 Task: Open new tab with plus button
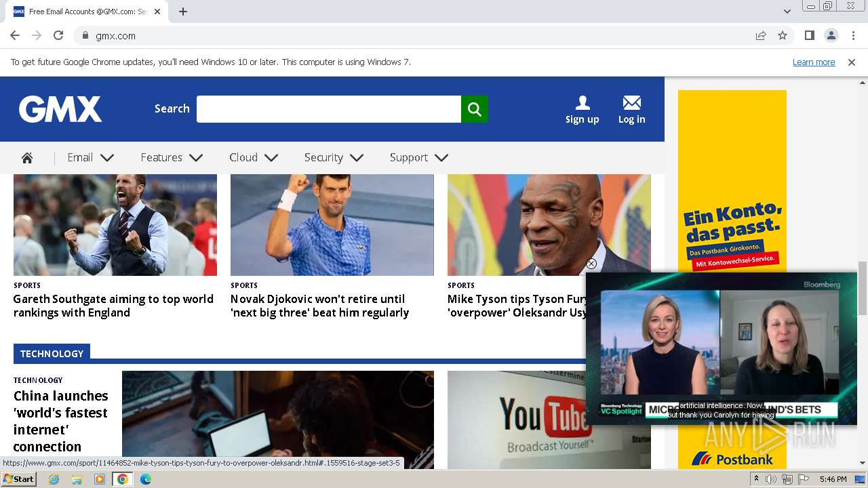click(183, 12)
